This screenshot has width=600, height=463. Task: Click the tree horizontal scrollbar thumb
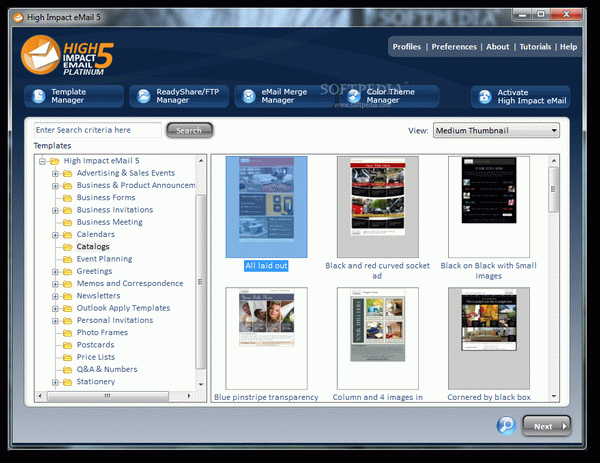pyautogui.click(x=108, y=396)
